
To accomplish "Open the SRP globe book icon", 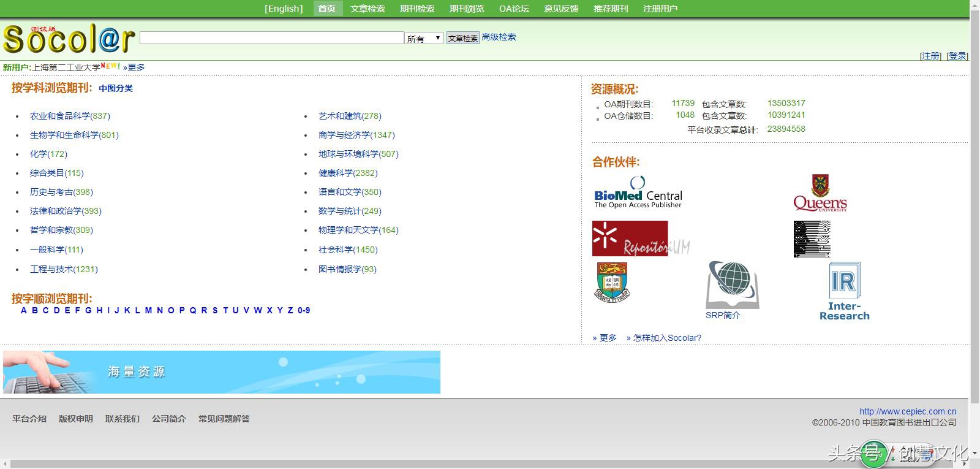I will coord(732,285).
